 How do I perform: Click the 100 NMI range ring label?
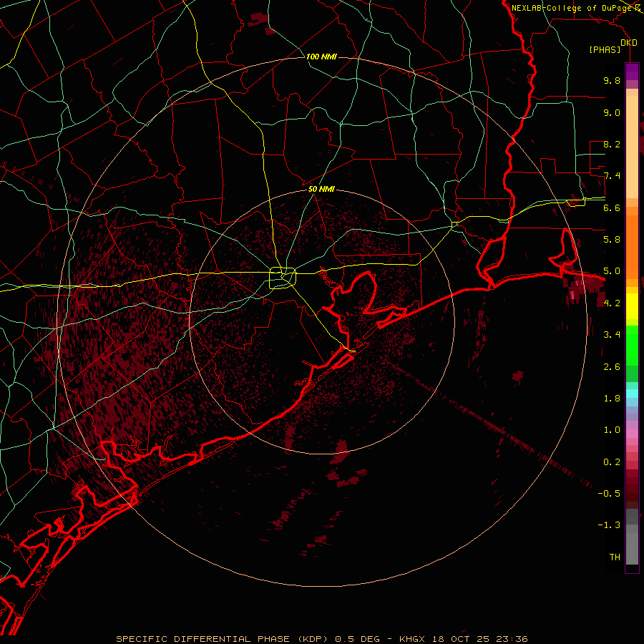pos(321,57)
